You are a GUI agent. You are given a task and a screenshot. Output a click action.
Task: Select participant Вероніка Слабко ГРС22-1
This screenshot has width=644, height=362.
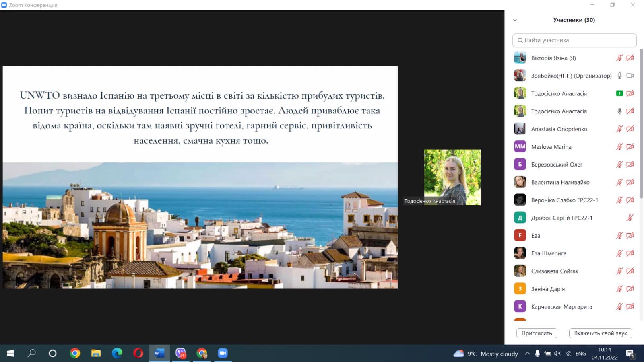[x=574, y=200]
